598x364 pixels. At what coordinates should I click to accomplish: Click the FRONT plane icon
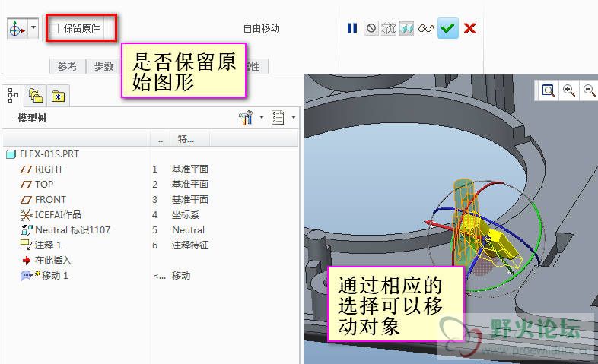point(26,200)
